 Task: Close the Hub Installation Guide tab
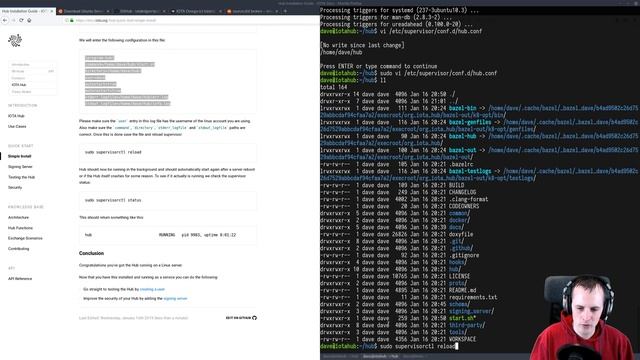click(52, 11)
